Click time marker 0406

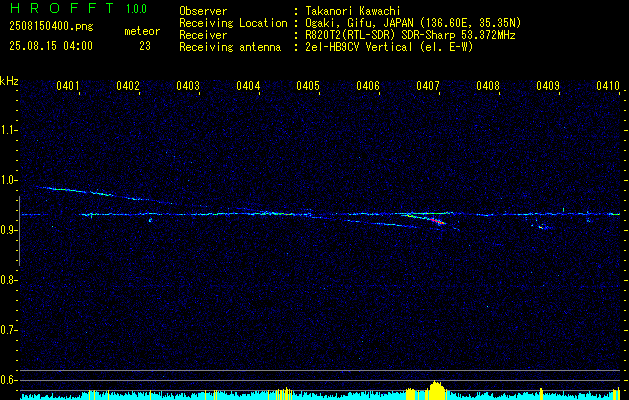click(368, 85)
